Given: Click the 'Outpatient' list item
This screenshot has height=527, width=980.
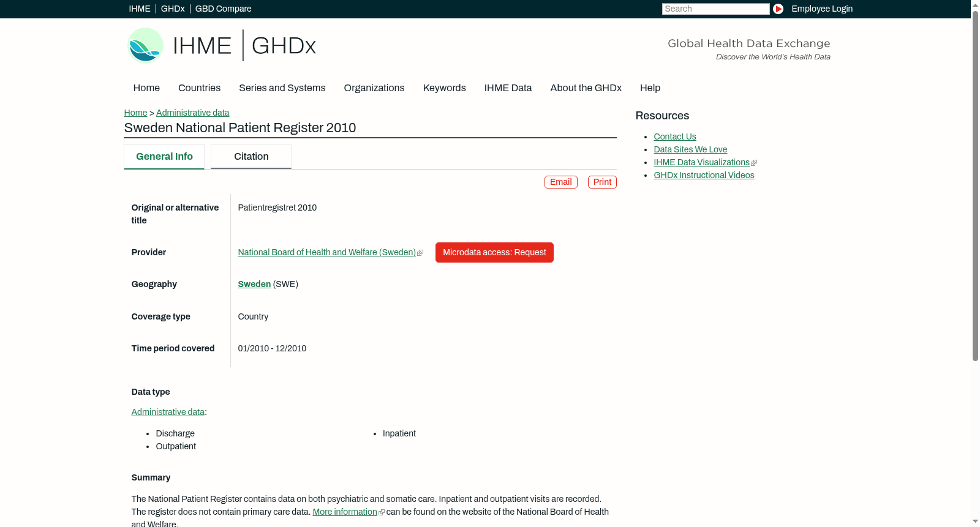Looking at the screenshot, I should [176, 446].
